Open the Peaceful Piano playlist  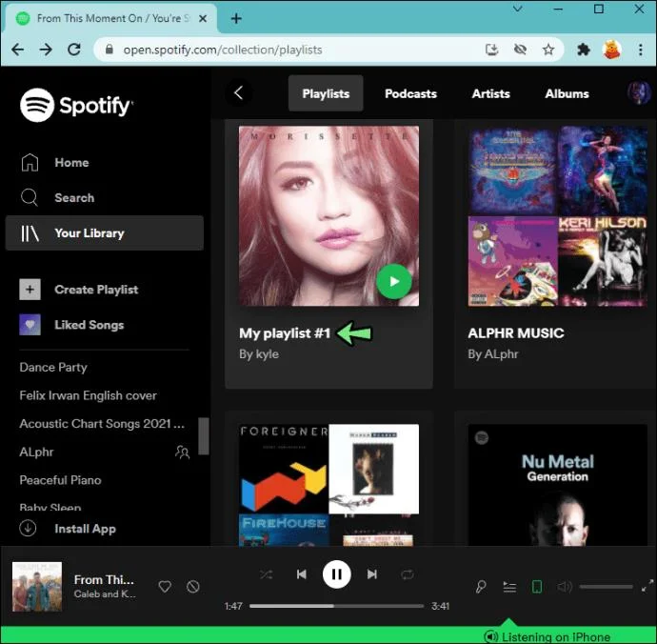click(x=60, y=480)
